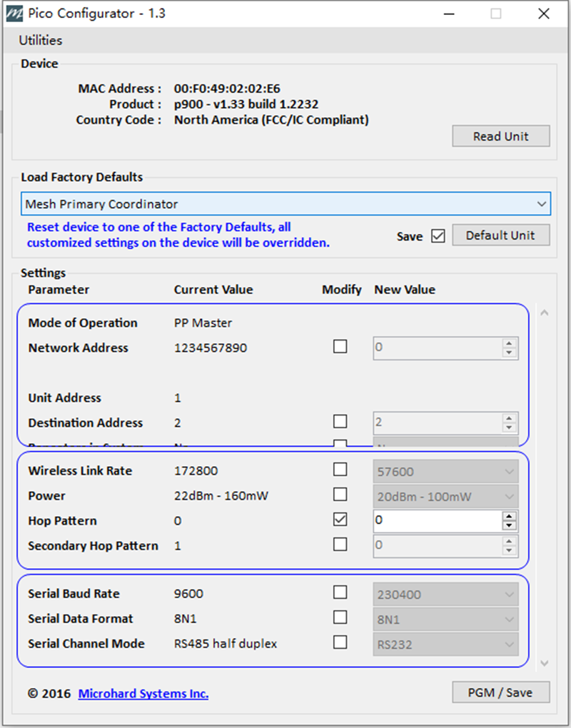Tick Modify checkbox for Serial Baud Rate
This screenshot has height=728, width=571.
(340, 592)
